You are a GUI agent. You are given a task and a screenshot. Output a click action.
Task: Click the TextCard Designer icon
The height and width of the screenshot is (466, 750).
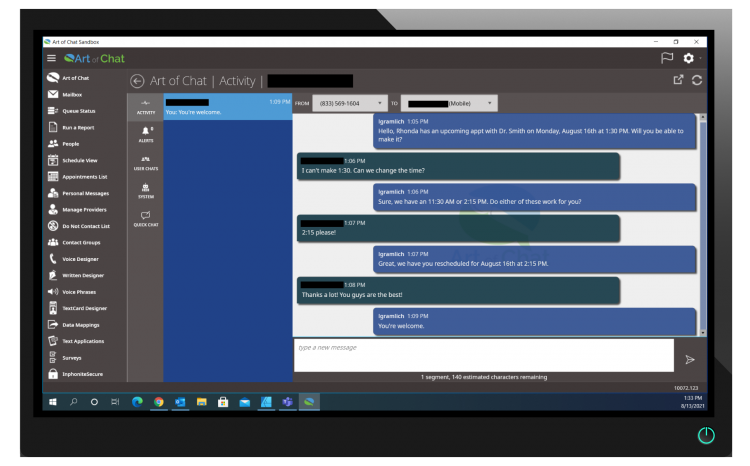tap(53, 308)
